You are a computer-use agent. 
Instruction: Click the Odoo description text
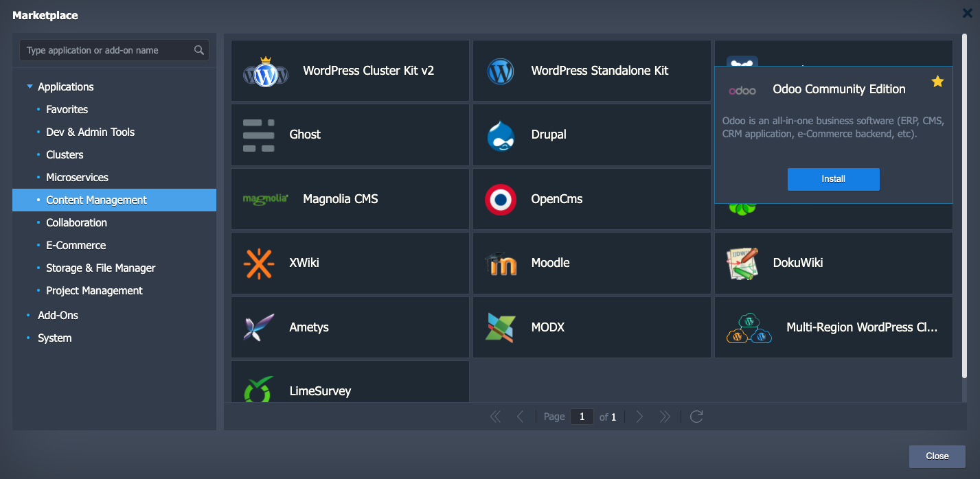pos(833,128)
